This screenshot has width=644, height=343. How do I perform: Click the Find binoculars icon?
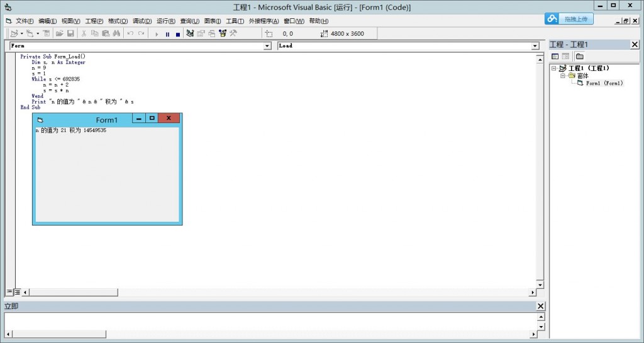pyautogui.click(x=116, y=34)
